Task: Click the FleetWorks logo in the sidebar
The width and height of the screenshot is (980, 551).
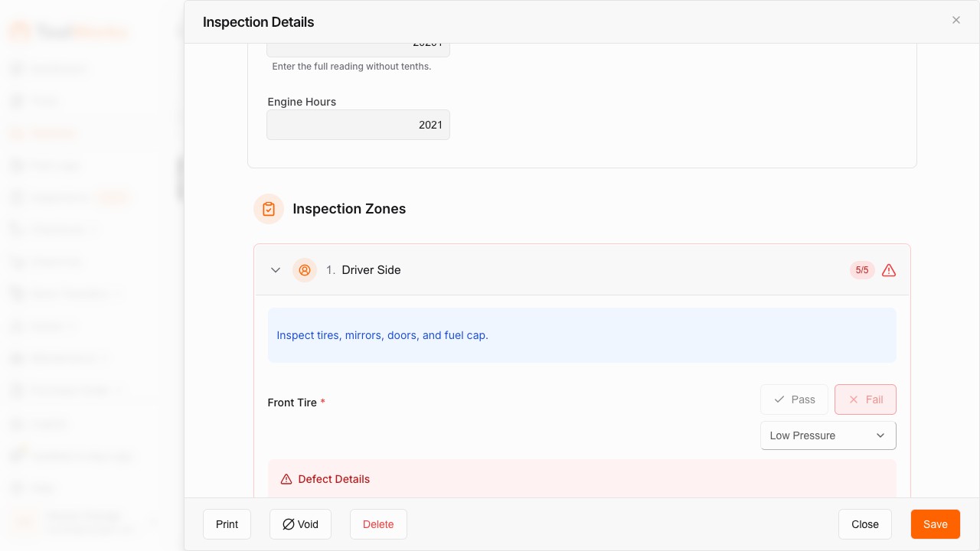Action: [67, 31]
